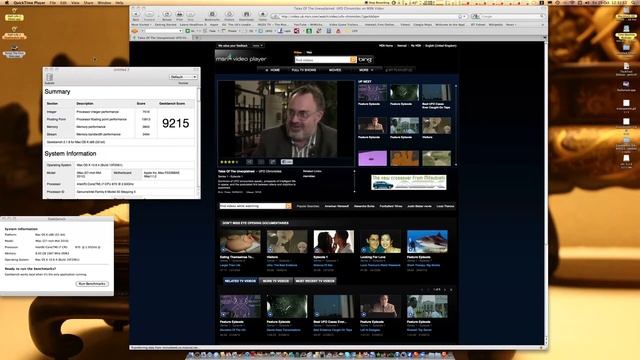Open the topmost desktop icon on left side
The image size is (640, 360).
pos(14,15)
